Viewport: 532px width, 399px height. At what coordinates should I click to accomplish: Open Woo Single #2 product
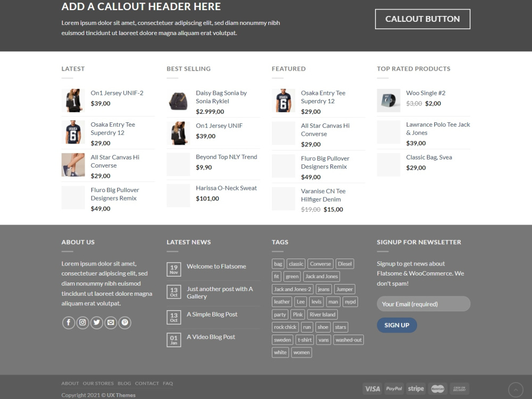426,93
